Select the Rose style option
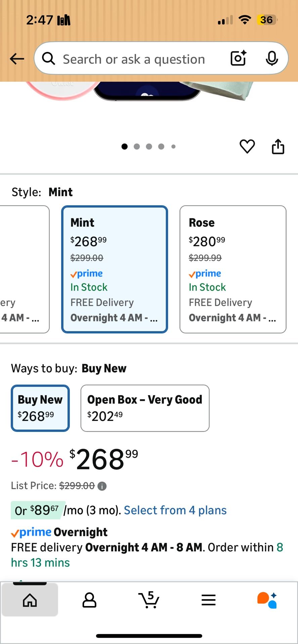The width and height of the screenshot is (298, 644). click(233, 269)
